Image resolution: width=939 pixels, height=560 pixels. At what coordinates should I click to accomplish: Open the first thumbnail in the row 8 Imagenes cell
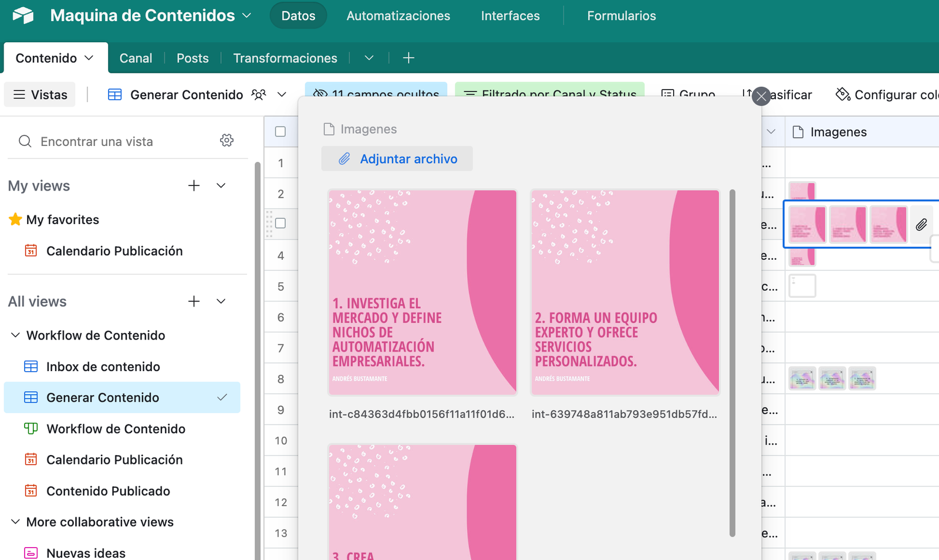point(802,379)
